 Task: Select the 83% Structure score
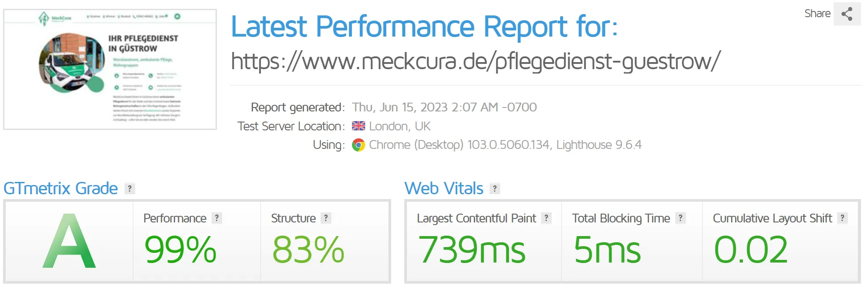pos(308,249)
